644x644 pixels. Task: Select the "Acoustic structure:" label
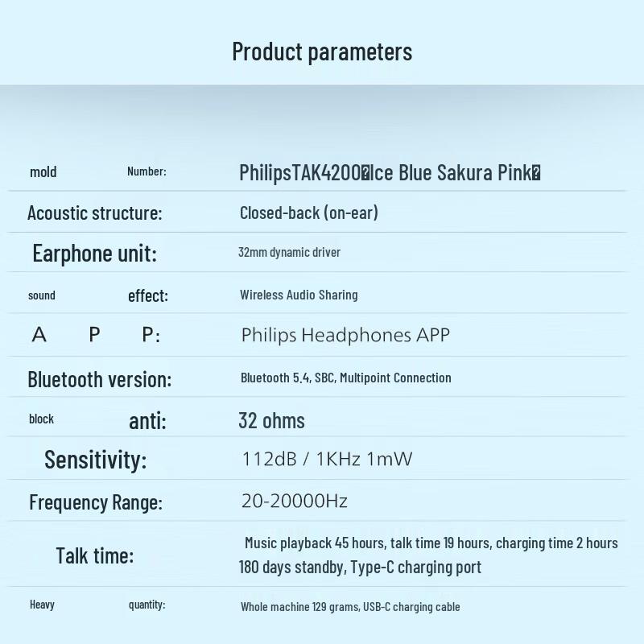point(94,213)
